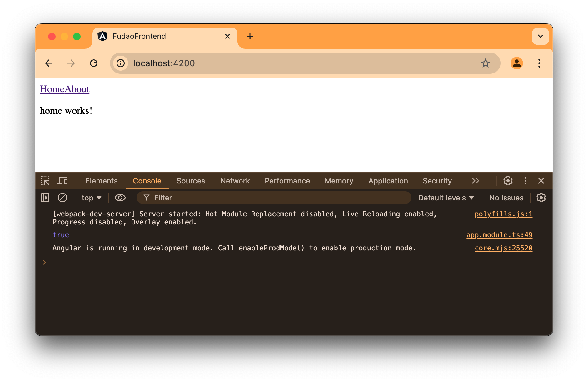Screen dimensions: 588x382
Task: Follow the app.module.ts:49 source link
Action: [499, 235]
